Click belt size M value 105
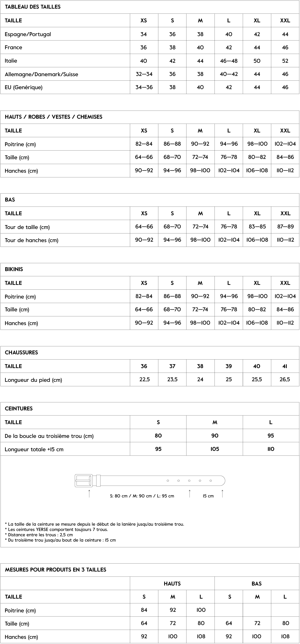The width and height of the screenshot is (300, 644). click(x=215, y=449)
